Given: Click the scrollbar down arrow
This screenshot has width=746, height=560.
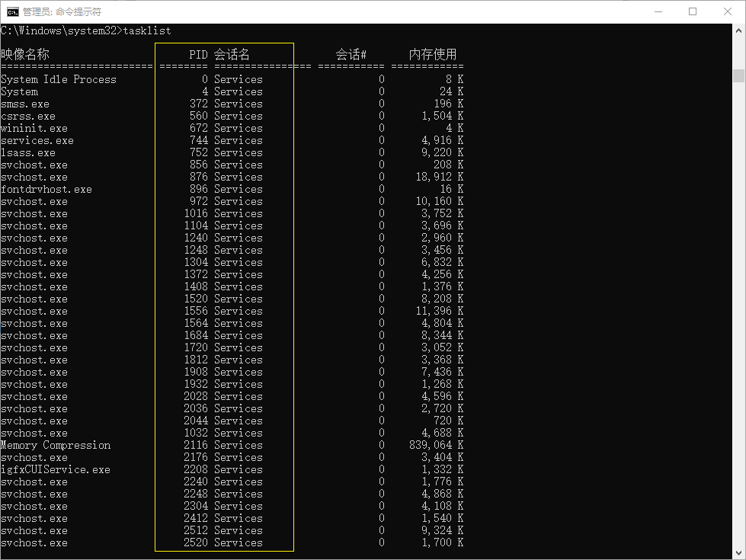Looking at the screenshot, I should 736,552.
